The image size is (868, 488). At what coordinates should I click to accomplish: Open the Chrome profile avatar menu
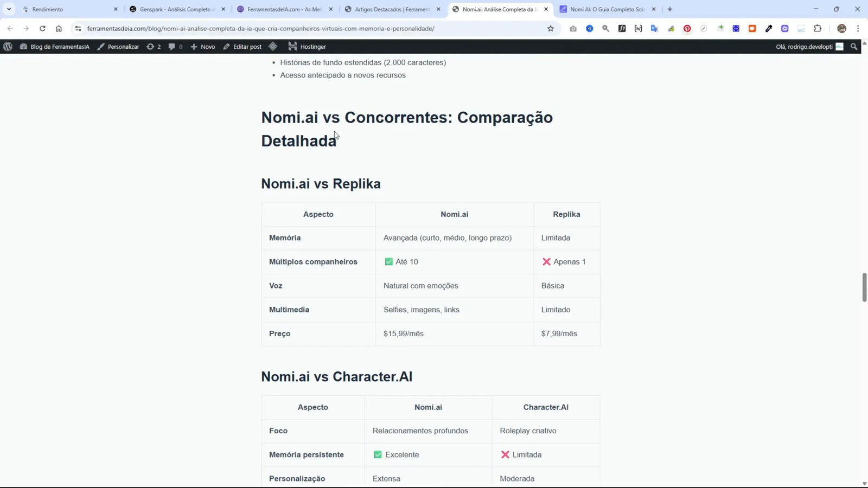[841, 28]
